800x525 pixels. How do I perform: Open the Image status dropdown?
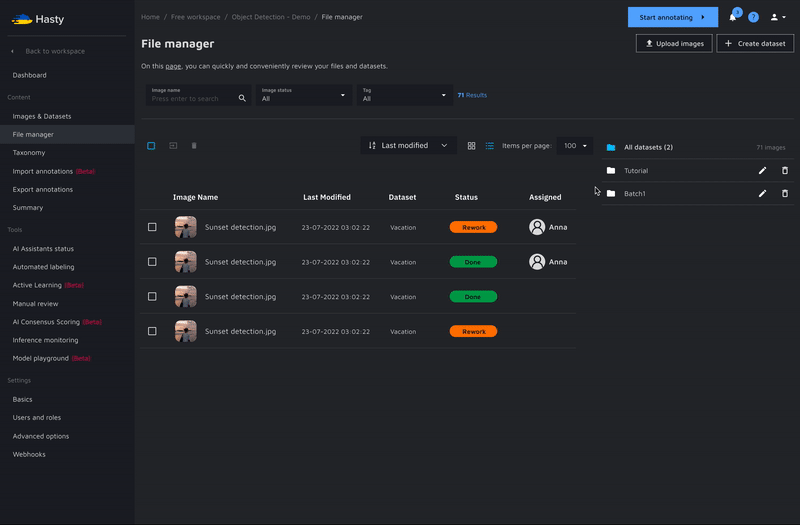[x=304, y=95]
